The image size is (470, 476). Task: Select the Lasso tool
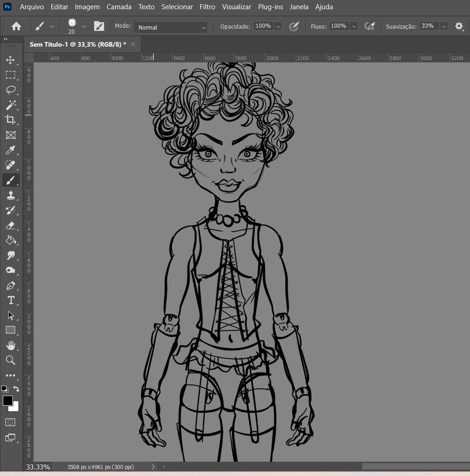coord(10,90)
